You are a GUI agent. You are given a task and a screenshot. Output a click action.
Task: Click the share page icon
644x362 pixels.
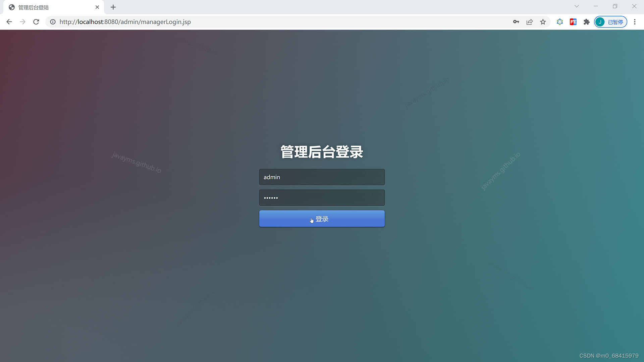coord(529,22)
